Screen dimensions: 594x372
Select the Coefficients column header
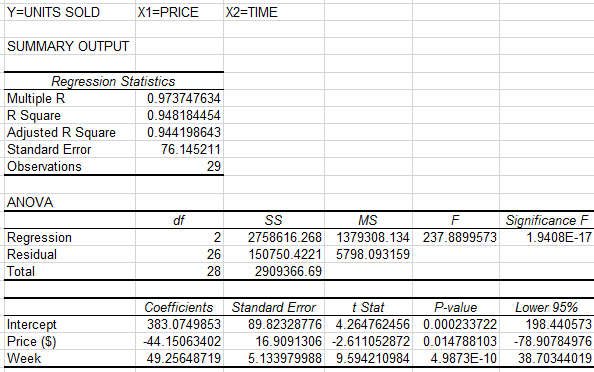179,307
